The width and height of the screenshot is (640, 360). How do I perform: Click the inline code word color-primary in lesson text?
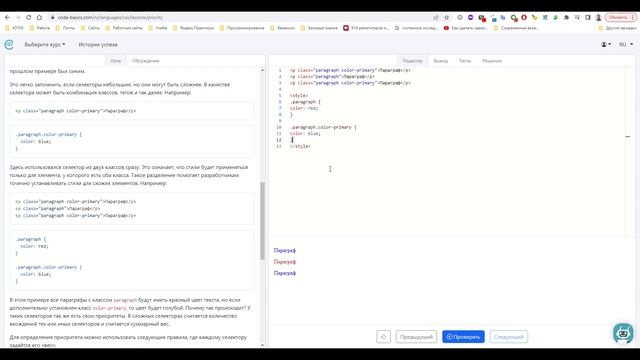109,308
